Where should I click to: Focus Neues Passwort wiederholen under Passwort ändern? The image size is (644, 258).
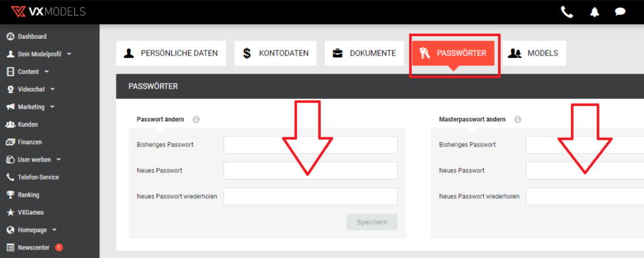coord(311,197)
